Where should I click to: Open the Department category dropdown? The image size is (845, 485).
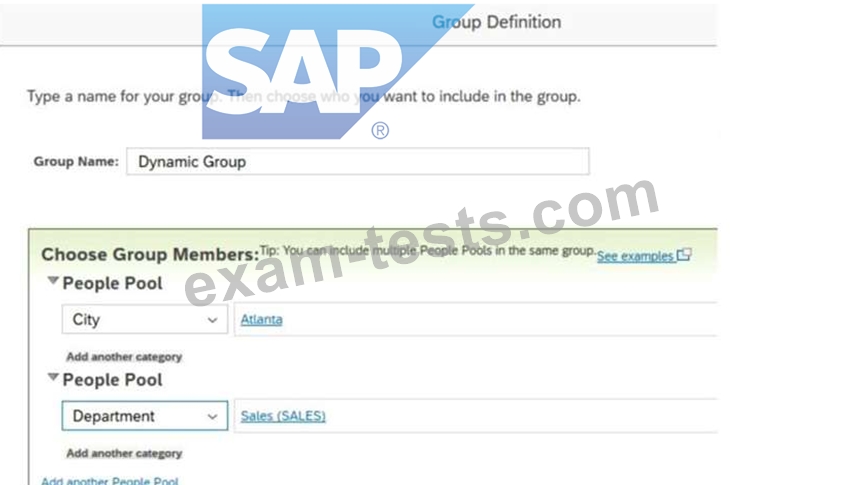click(144, 416)
